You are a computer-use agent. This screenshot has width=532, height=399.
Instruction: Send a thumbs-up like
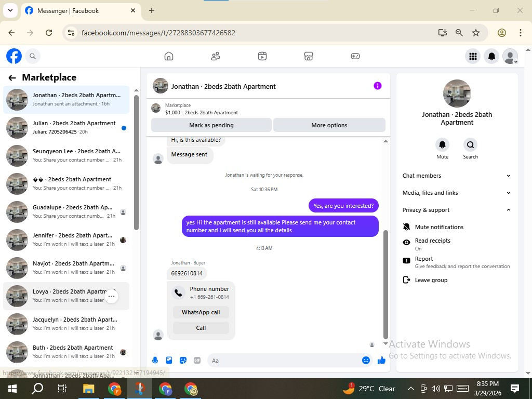tap(381, 361)
